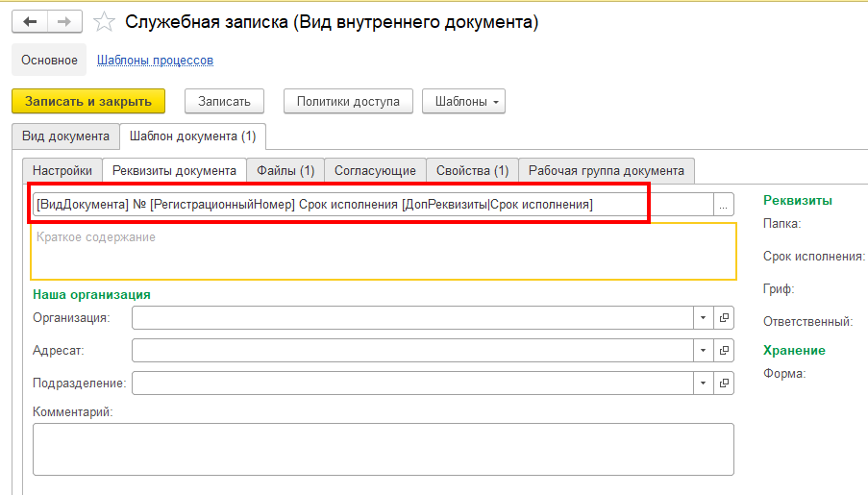
Task: Expand the Подразделение dropdown arrow
Action: click(x=703, y=384)
